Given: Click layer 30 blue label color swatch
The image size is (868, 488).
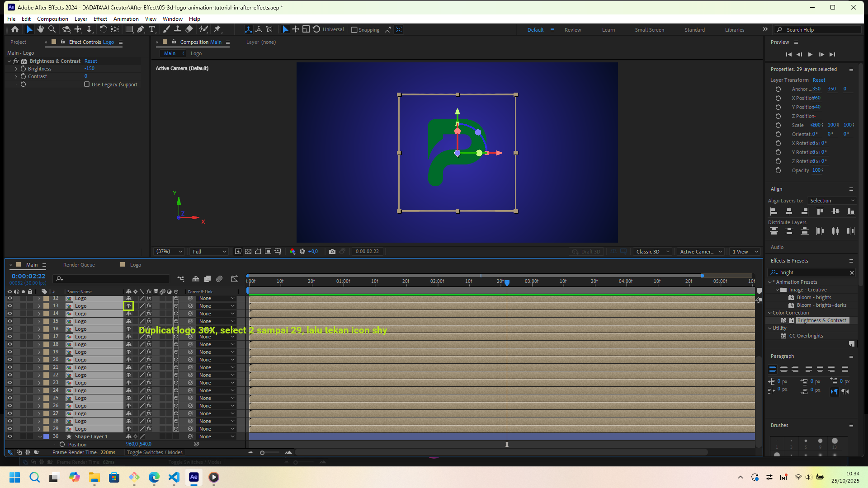Looking at the screenshot, I should [x=46, y=436].
